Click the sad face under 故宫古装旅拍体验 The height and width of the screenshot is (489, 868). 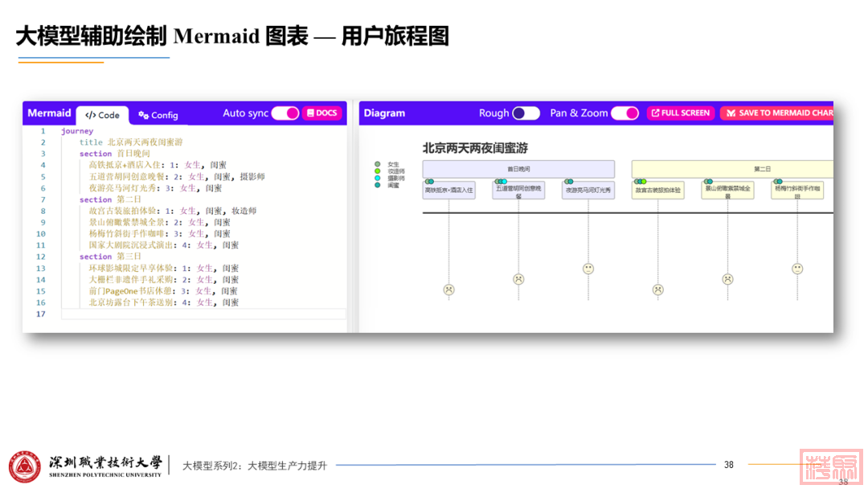(x=658, y=290)
